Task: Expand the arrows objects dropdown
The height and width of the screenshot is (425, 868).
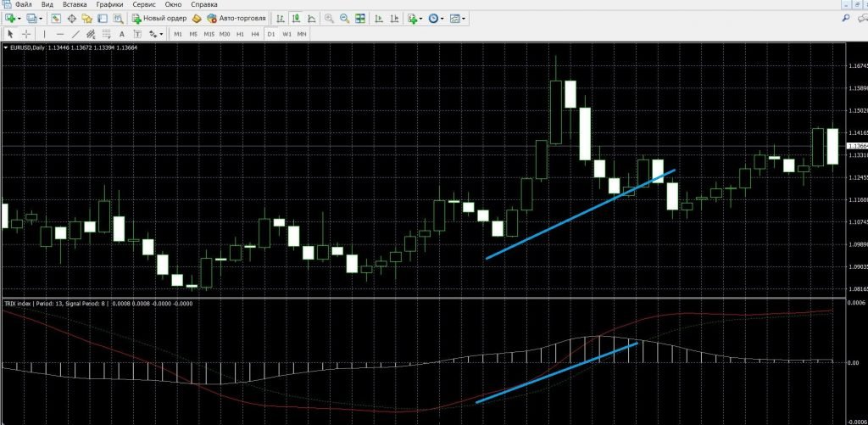Action: coord(162,34)
